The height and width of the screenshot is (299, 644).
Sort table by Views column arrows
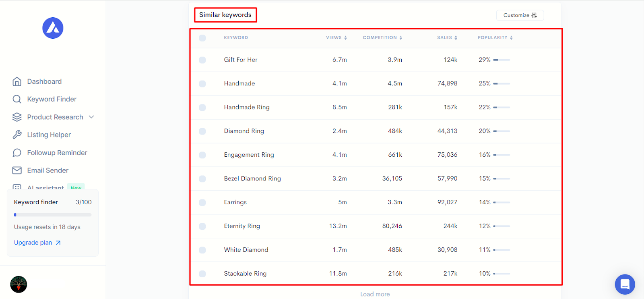pos(345,38)
